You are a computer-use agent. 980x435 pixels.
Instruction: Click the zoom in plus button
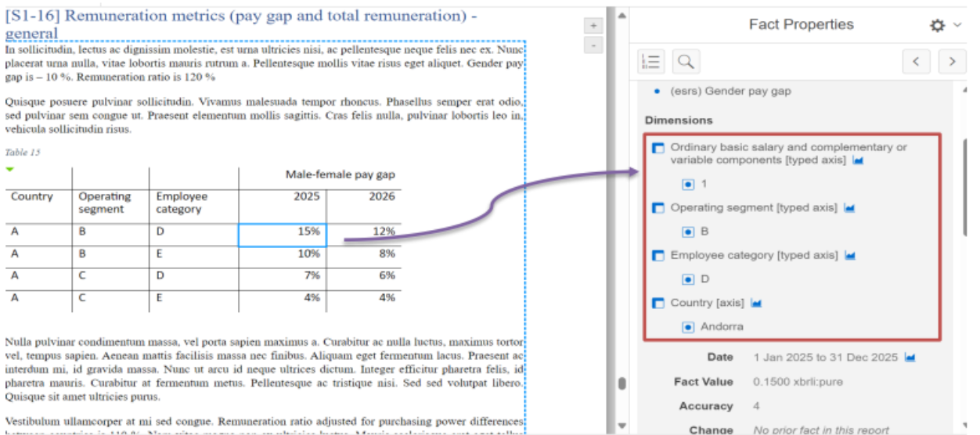coord(593,26)
